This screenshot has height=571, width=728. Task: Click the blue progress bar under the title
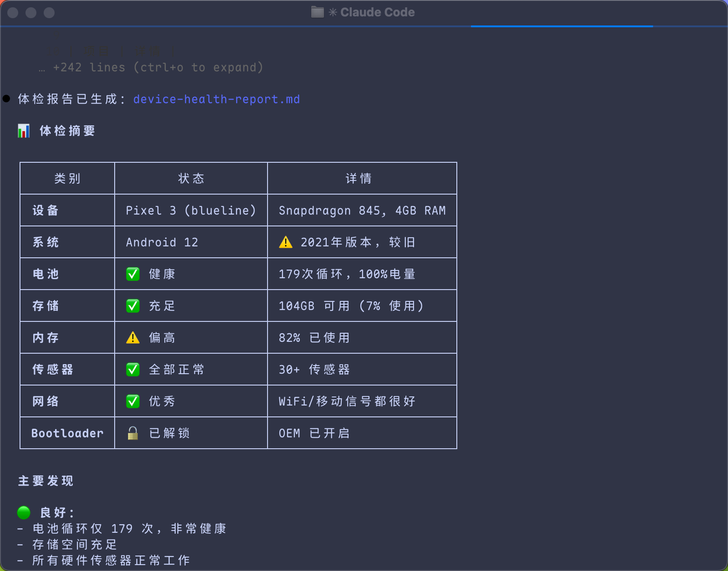pos(561,26)
